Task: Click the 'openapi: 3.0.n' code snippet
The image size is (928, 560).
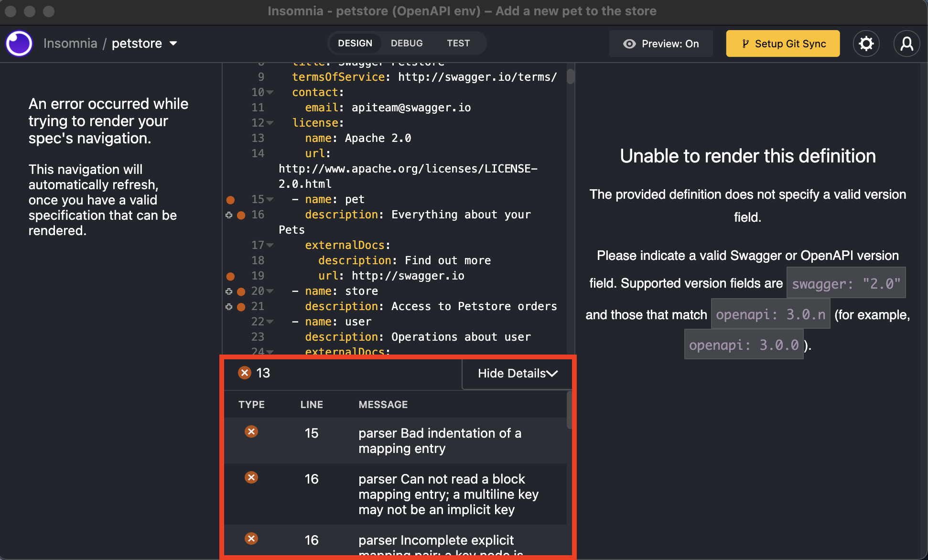Action: point(770,314)
